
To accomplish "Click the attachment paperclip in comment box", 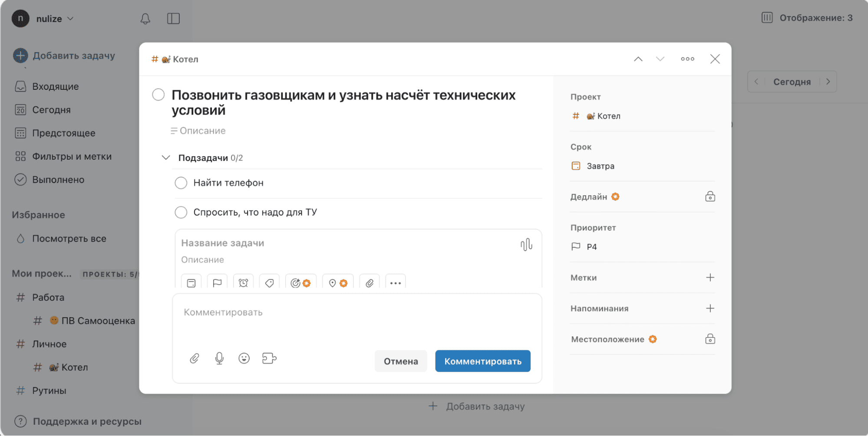I will [194, 358].
